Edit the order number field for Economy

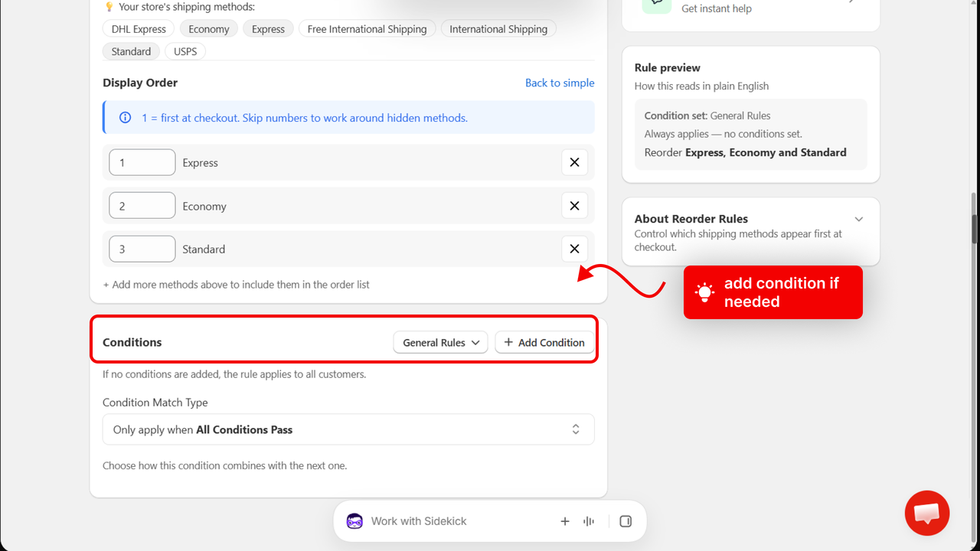pyautogui.click(x=142, y=206)
